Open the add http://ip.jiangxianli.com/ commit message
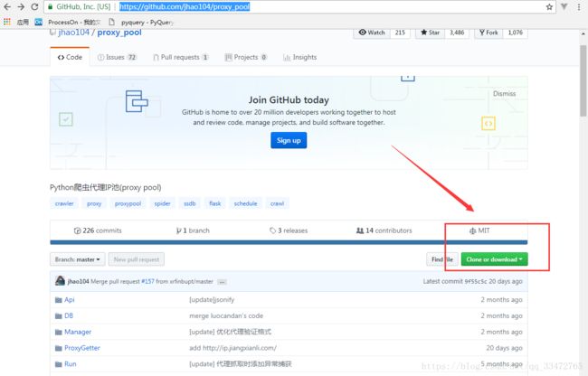This screenshot has height=376, width=588. tap(232, 348)
